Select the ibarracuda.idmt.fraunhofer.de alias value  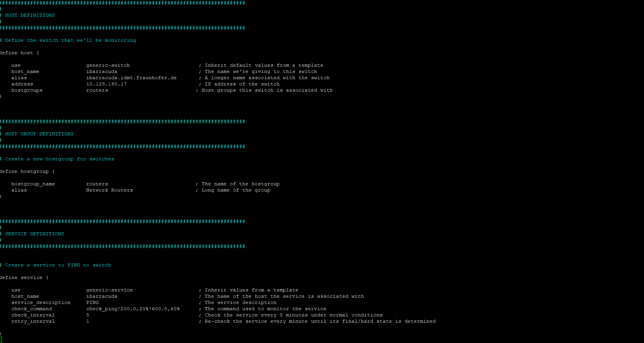click(131, 78)
